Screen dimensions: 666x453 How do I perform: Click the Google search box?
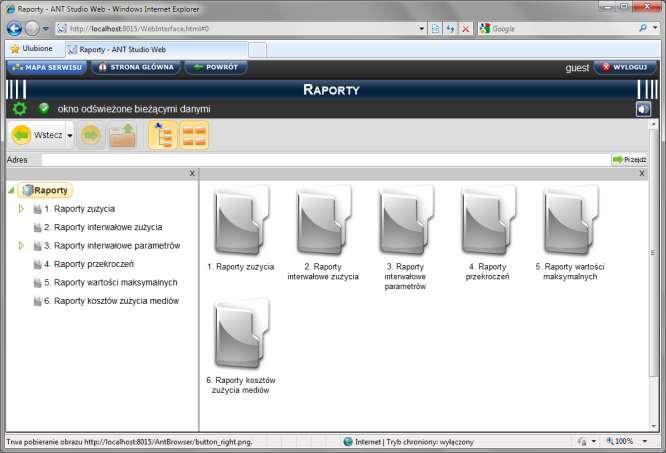tap(564, 28)
